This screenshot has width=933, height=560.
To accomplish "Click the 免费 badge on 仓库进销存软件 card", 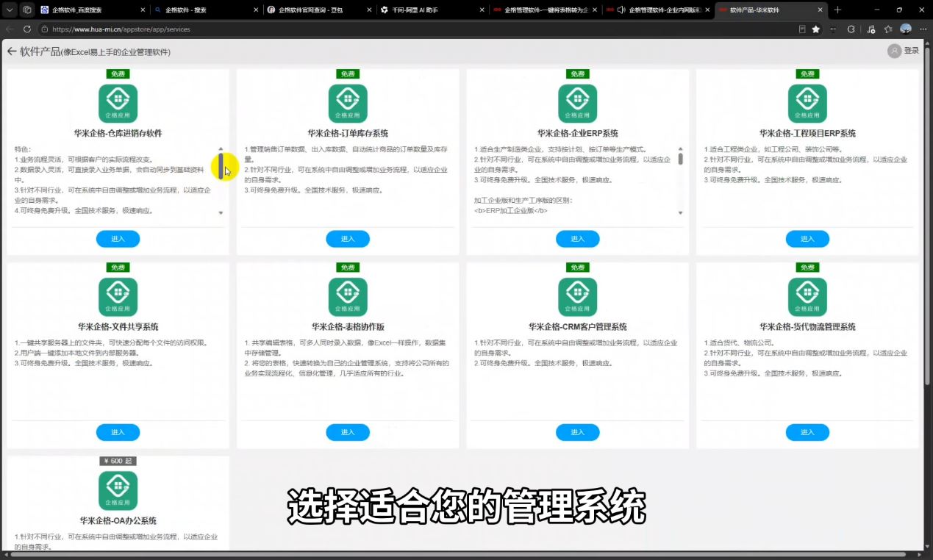I will pyautogui.click(x=118, y=74).
